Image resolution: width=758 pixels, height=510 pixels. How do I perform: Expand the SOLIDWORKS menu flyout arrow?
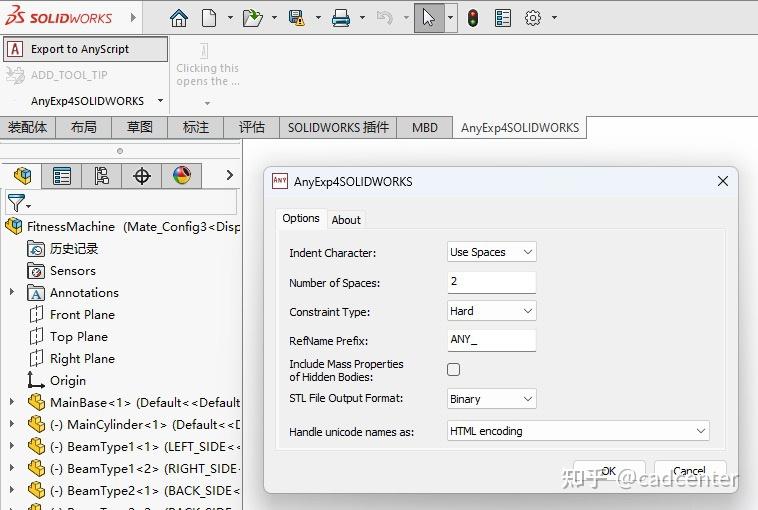pyautogui.click(x=133, y=17)
